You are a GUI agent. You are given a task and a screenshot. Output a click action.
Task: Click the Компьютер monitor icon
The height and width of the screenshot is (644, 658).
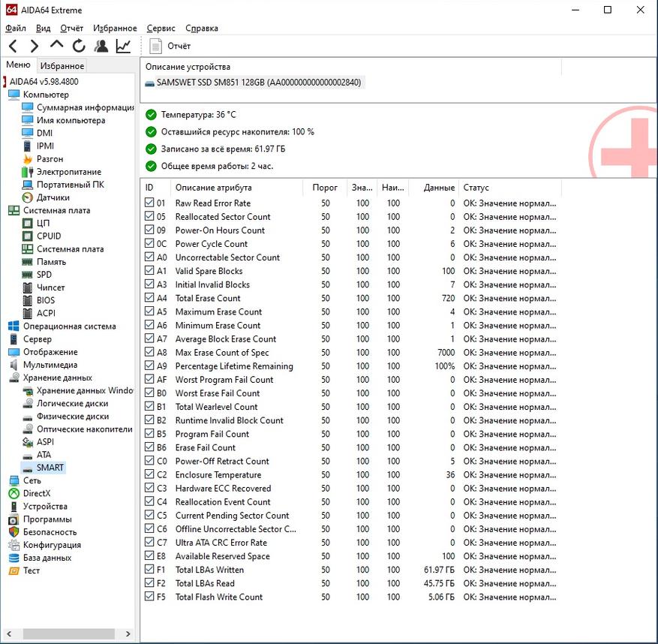tap(14, 95)
